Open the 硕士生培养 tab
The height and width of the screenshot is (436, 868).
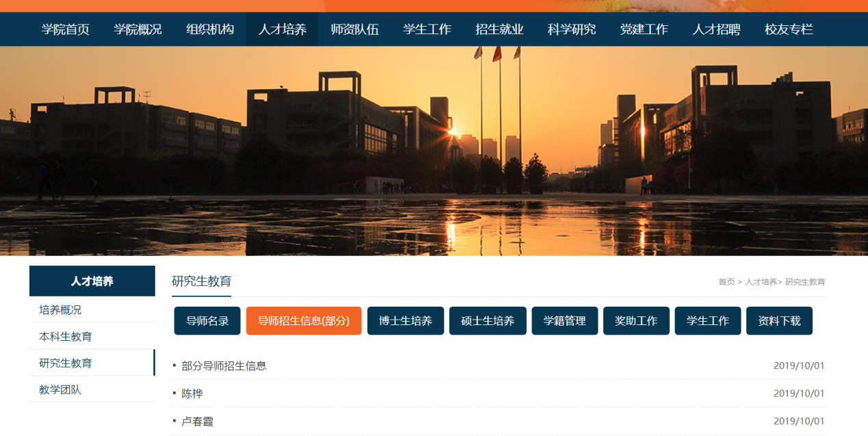click(x=488, y=321)
